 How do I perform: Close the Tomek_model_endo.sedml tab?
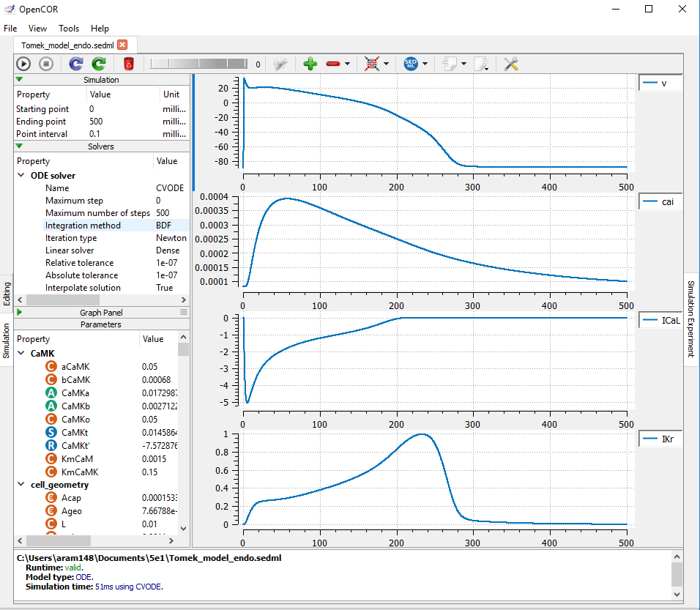tap(122, 45)
